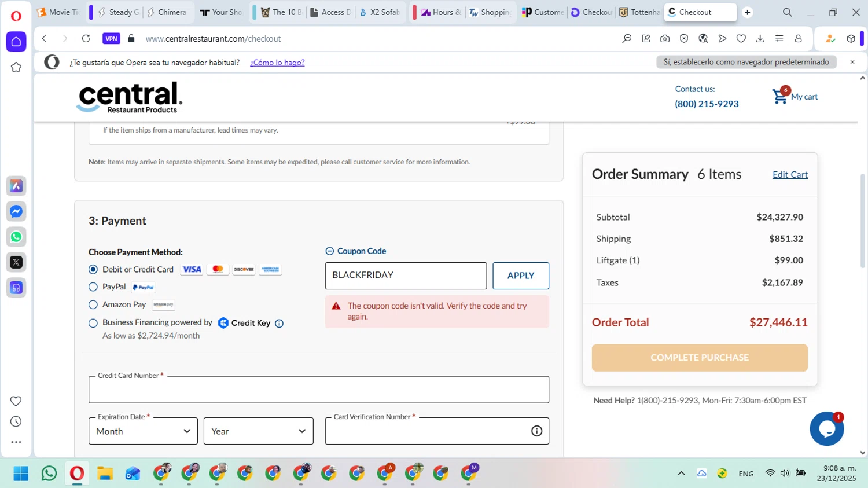The height and width of the screenshot is (488, 868).
Task: Open the expiration Month dropdown
Action: 143,431
